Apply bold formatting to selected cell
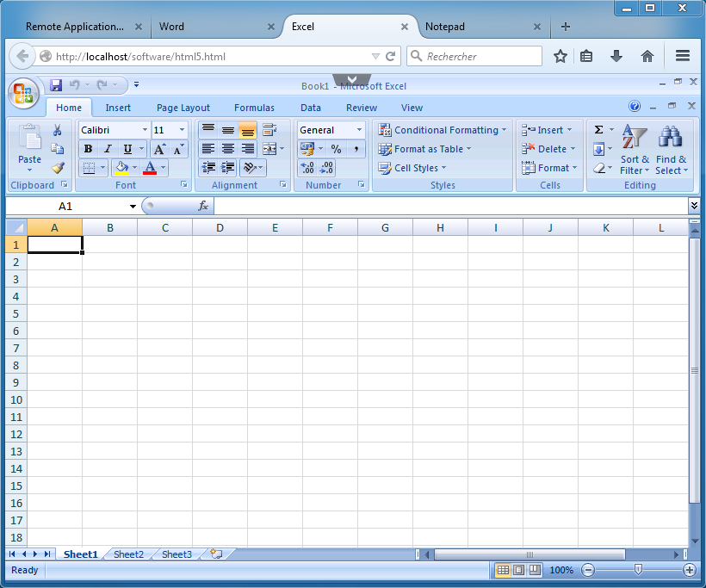 point(88,148)
